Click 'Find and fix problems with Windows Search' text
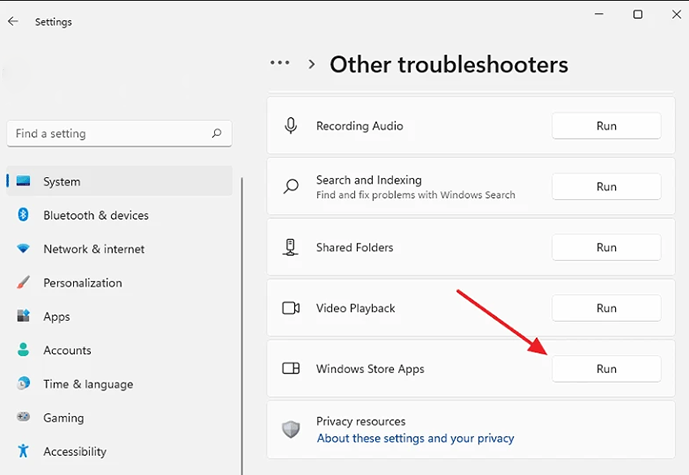689x475 pixels. (x=416, y=195)
